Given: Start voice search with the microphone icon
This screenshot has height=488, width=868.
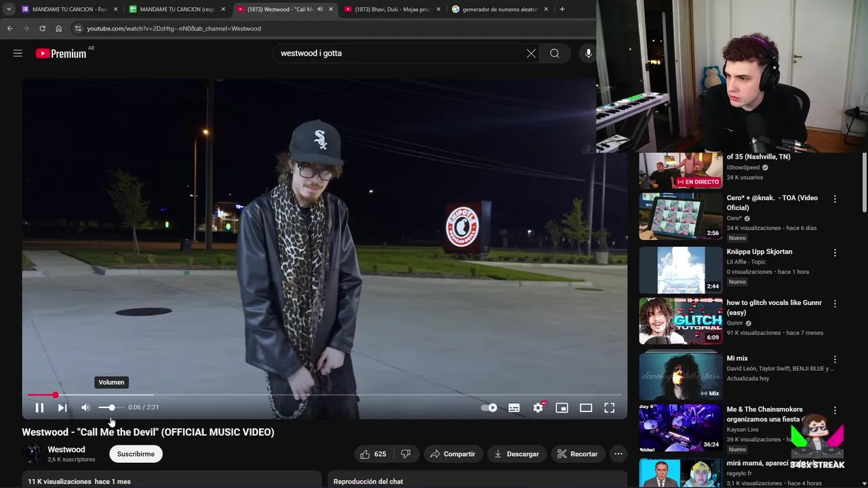Looking at the screenshot, I should tap(588, 53).
